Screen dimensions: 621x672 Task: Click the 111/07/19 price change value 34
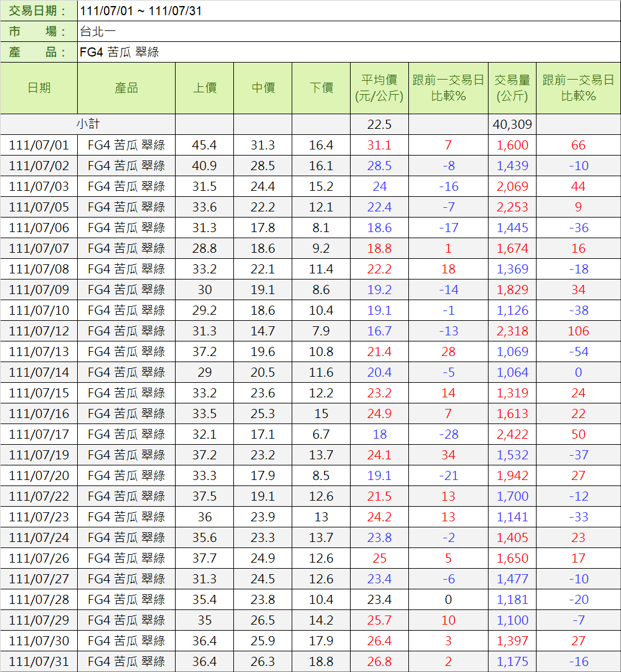(448, 455)
